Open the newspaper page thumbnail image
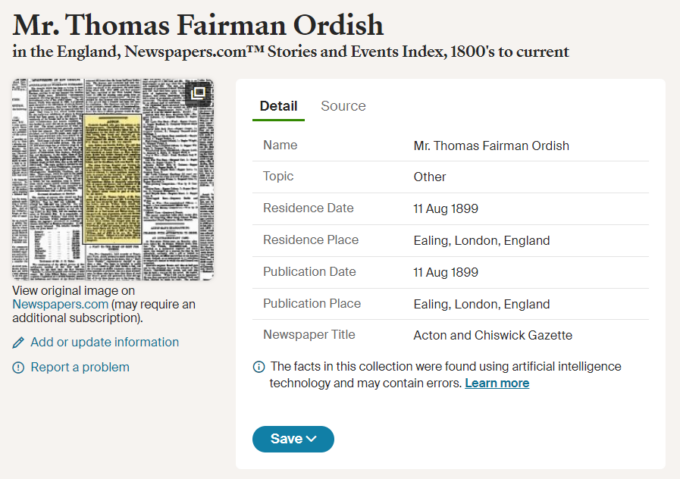The height and width of the screenshot is (479, 680). click(x=113, y=179)
